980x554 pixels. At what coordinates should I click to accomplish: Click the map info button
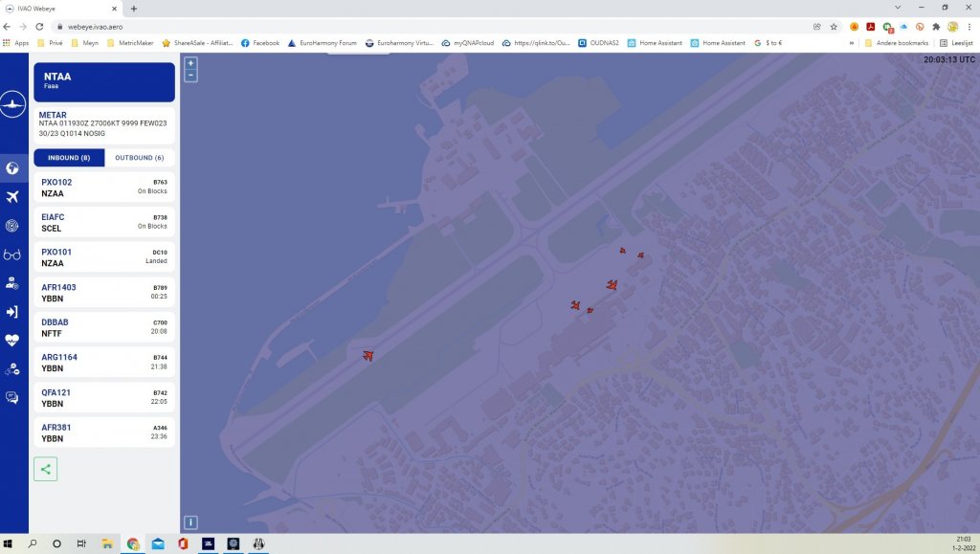pyautogui.click(x=190, y=522)
